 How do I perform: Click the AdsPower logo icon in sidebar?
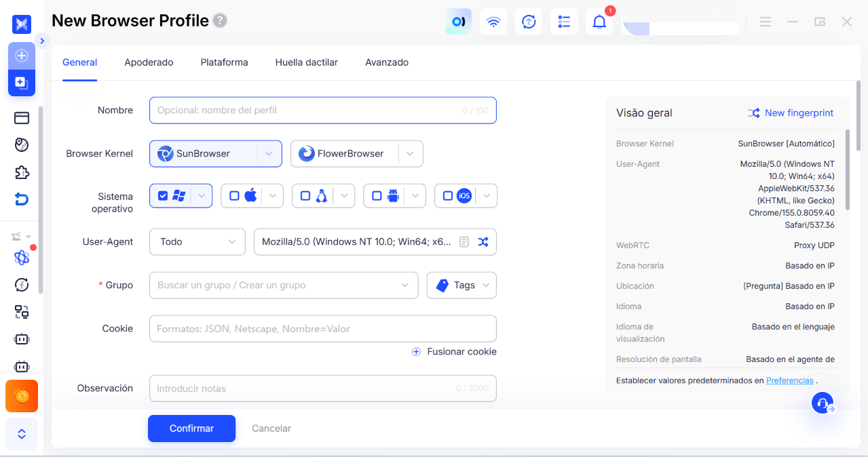pos(22,24)
